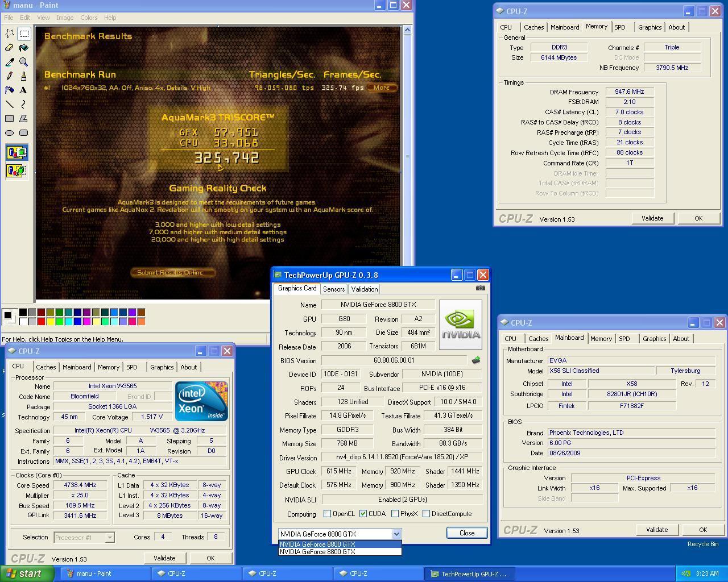728x582 pixels.
Task: Open the Colors menu in Paint
Action: tap(88, 18)
